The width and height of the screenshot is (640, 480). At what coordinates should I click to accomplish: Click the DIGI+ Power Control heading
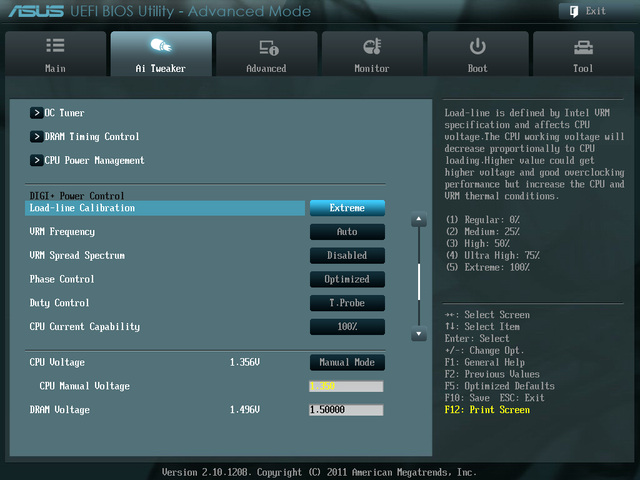click(77, 196)
